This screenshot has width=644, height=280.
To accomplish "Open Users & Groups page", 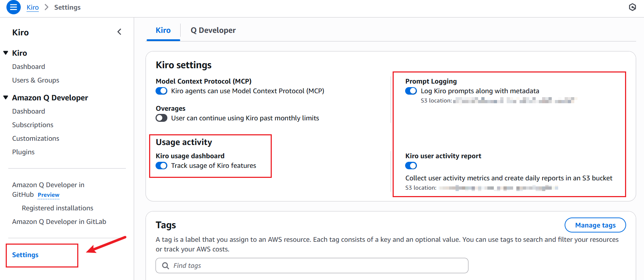I will (36, 80).
